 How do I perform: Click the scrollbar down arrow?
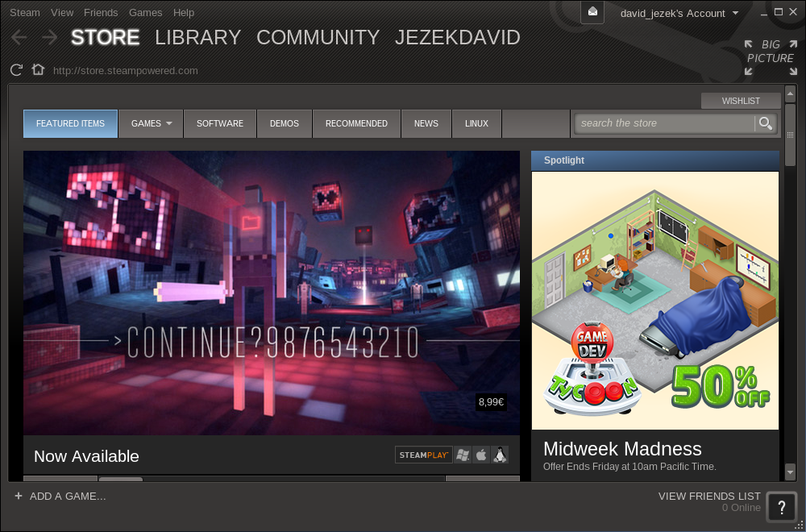(790, 471)
